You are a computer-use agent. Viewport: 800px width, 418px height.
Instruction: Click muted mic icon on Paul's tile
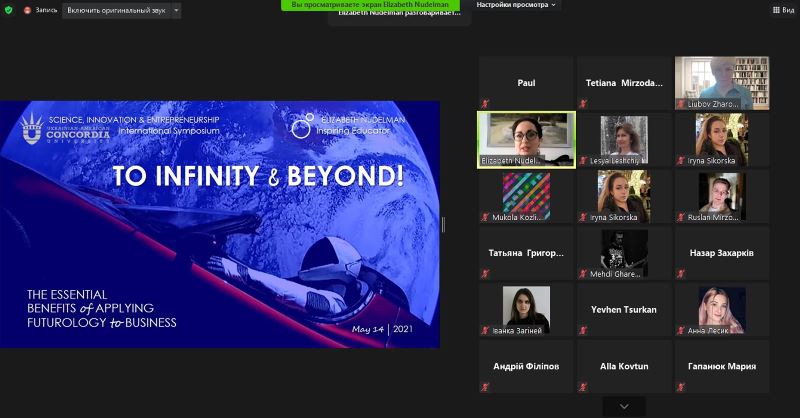click(x=485, y=104)
